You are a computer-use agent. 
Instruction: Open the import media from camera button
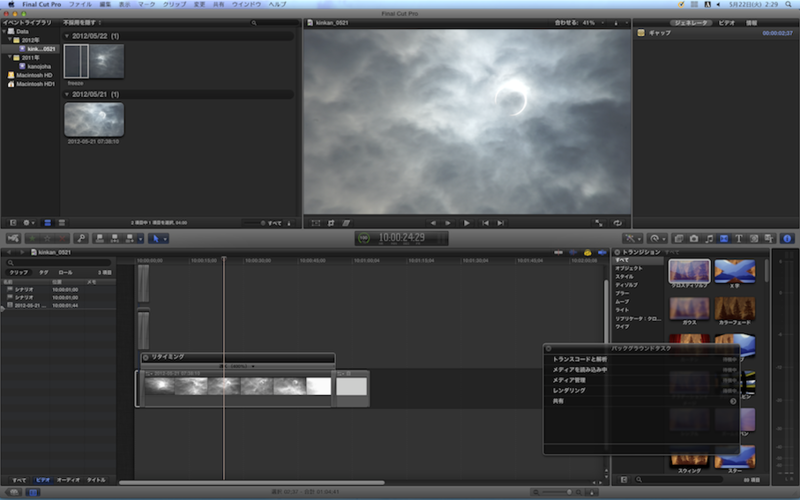13,238
